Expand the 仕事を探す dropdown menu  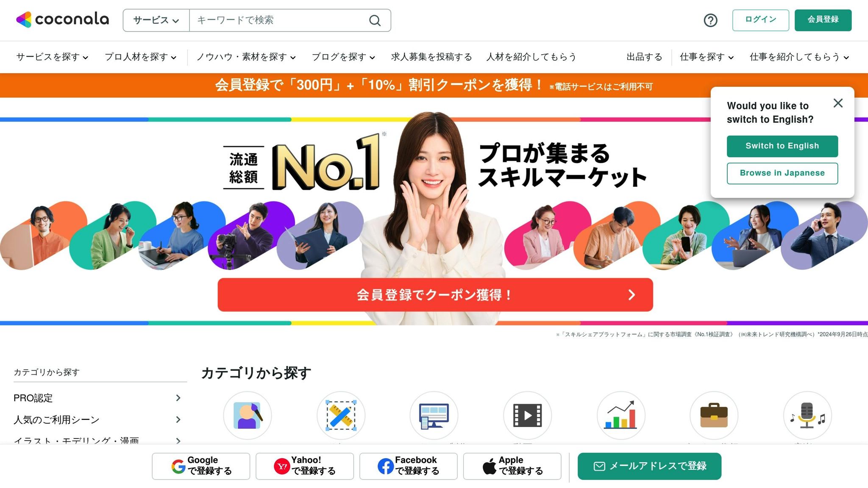pos(707,57)
